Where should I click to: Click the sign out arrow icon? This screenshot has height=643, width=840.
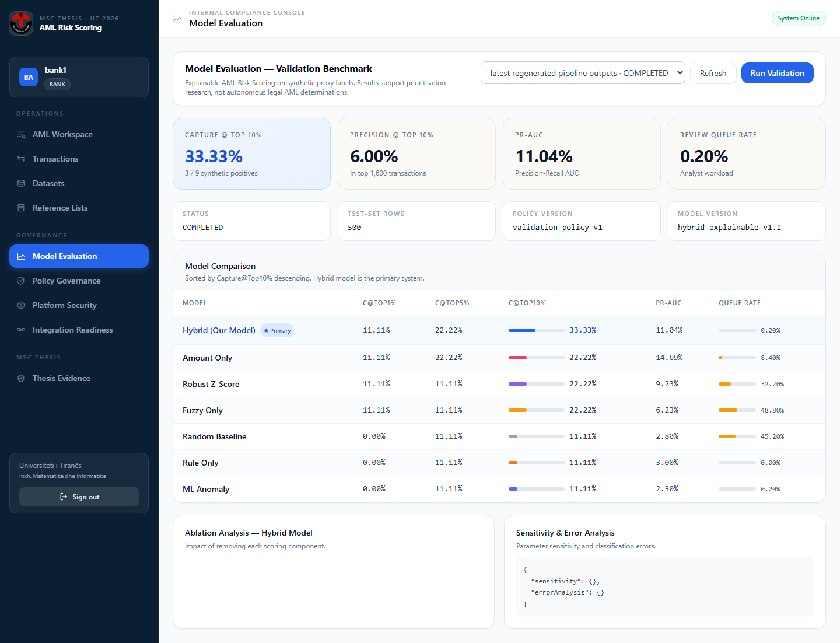pos(64,497)
